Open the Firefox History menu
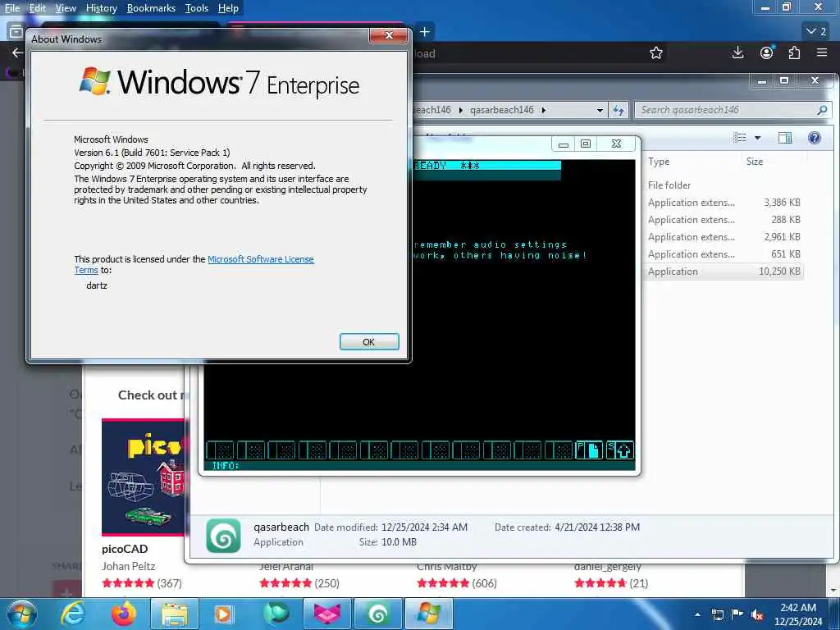This screenshot has height=630, width=840. 101,8
